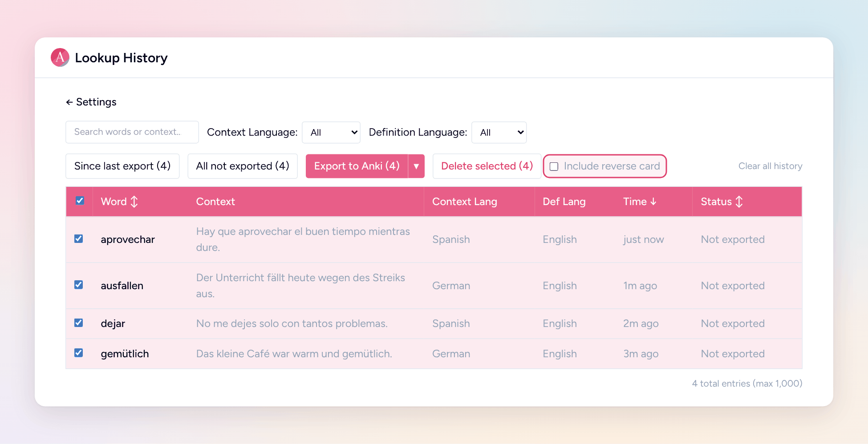The height and width of the screenshot is (444, 868).
Task: Uncheck the dejar row checkbox
Action: tap(79, 323)
